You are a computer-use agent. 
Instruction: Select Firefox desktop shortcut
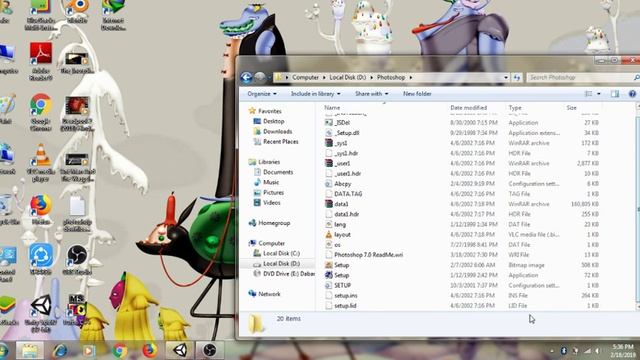pyautogui.click(x=41, y=209)
